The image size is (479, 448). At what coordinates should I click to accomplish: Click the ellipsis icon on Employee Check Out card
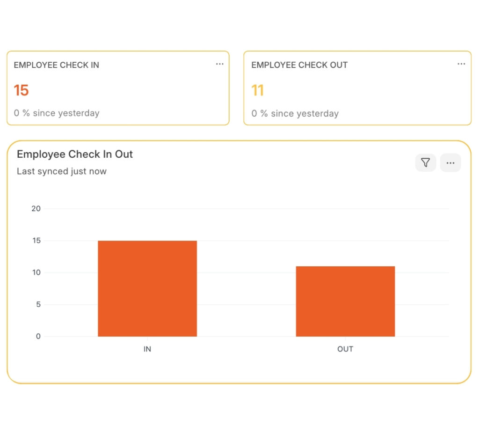click(461, 64)
